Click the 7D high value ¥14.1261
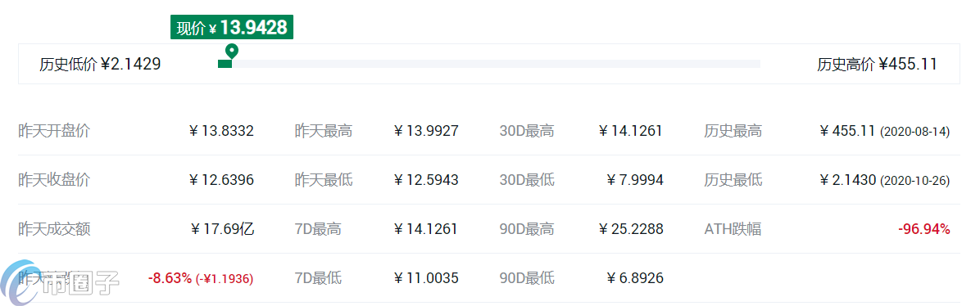The image size is (980, 306). pos(426,229)
